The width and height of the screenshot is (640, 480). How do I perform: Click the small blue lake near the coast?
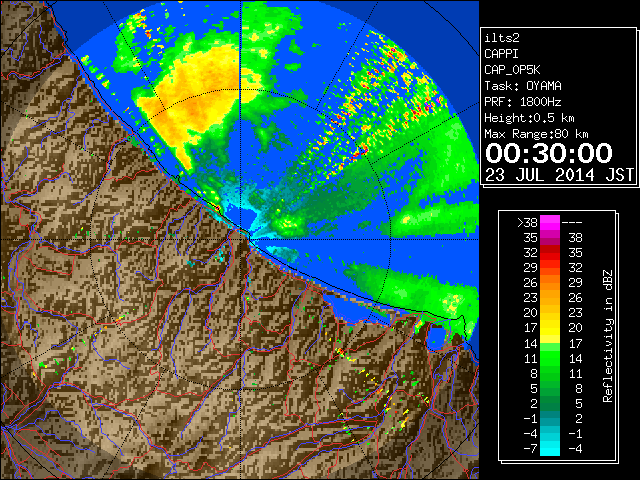(437, 338)
